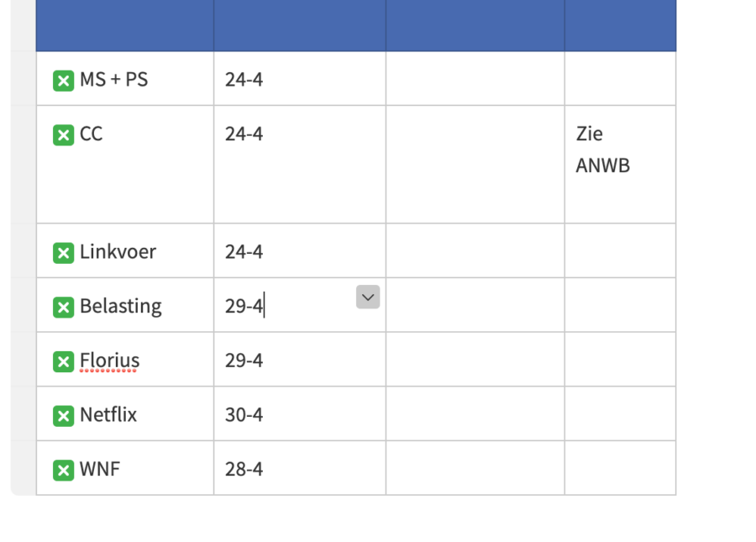
Task: Open the date picker chevron in the Belasting row
Action: [x=367, y=297]
